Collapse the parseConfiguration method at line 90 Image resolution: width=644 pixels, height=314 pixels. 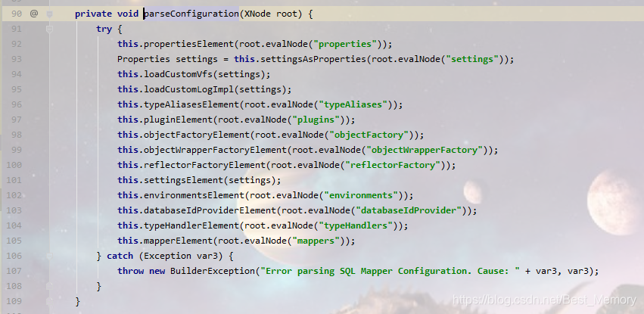coord(49,14)
